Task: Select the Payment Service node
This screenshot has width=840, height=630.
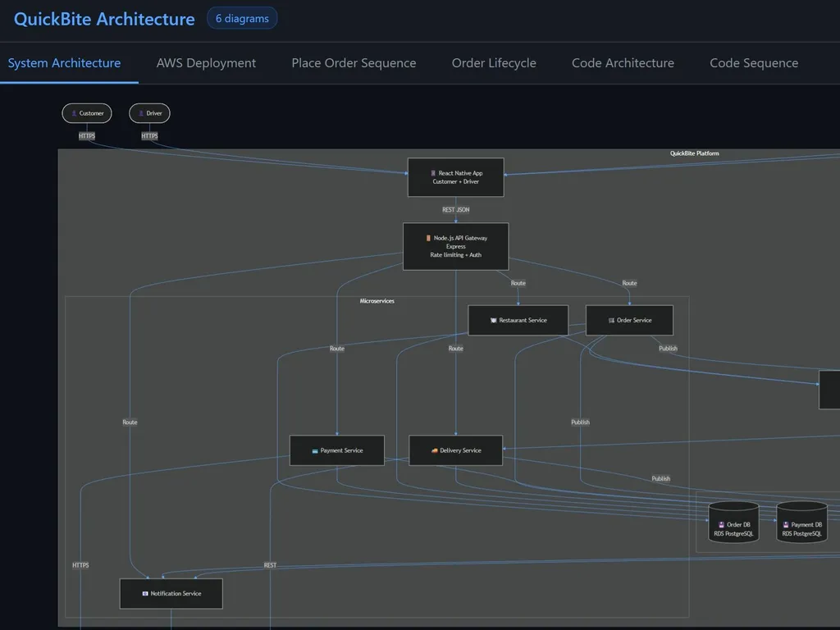Action: click(337, 450)
